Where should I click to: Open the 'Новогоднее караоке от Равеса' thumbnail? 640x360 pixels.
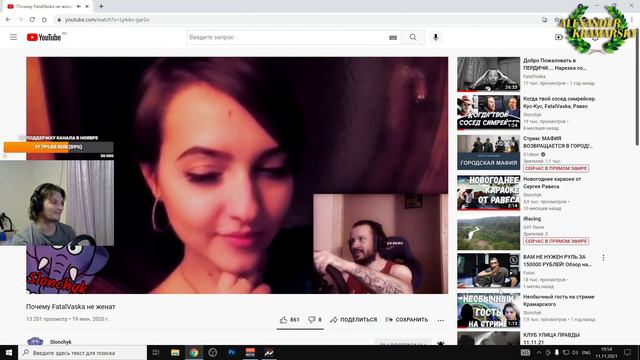click(488, 193)
